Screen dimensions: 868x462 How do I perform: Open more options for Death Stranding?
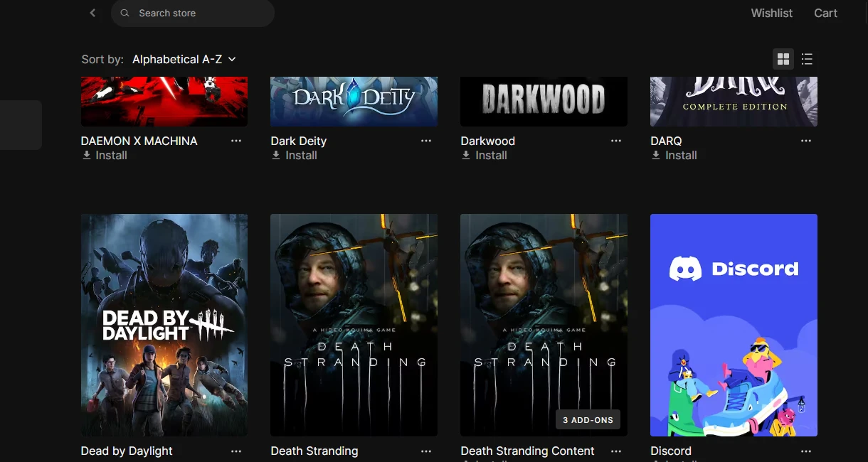[426, 451]
